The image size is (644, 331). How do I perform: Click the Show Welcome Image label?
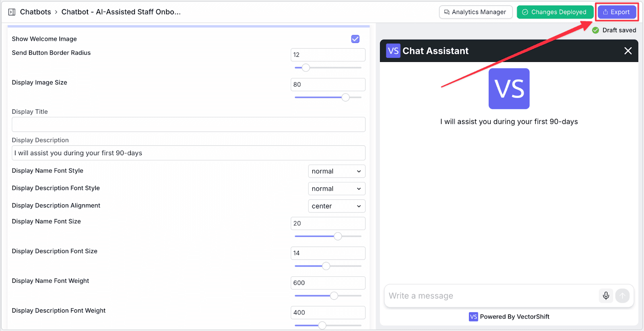point(44,39)
